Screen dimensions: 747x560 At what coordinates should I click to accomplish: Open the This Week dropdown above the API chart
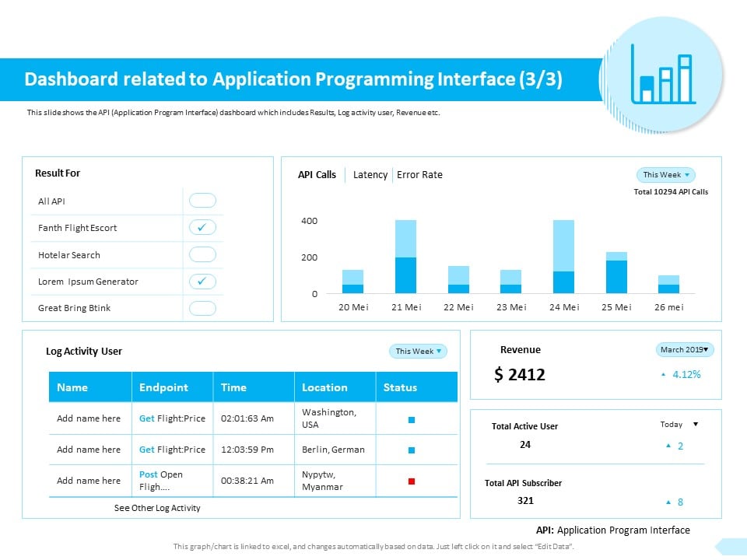point(665,175)
